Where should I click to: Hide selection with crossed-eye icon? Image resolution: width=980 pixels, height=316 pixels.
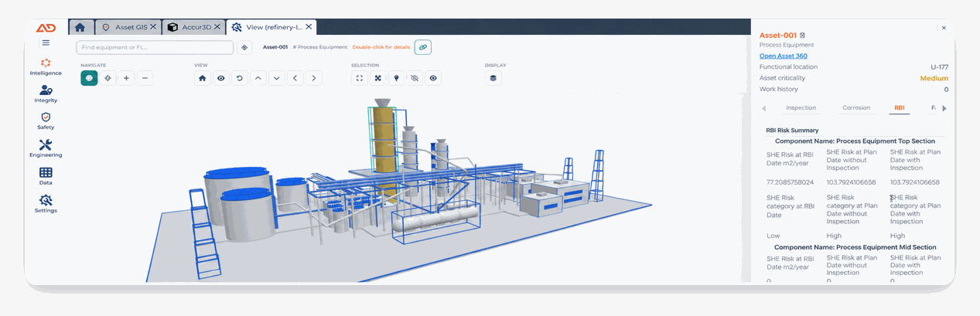[x=415, y=78]
